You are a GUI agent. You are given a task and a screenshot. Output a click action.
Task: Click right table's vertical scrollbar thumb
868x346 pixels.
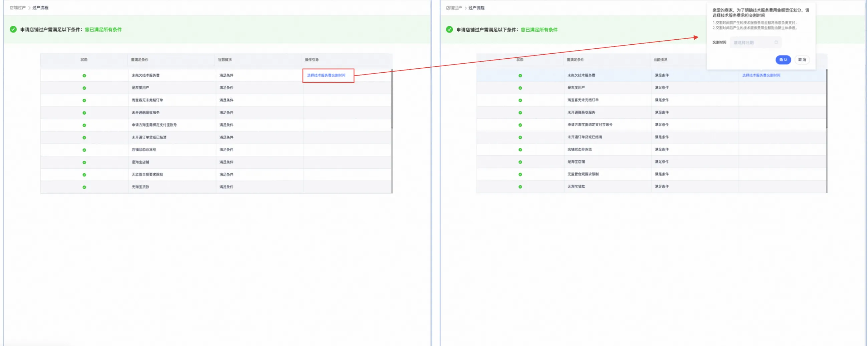point(827,99)
